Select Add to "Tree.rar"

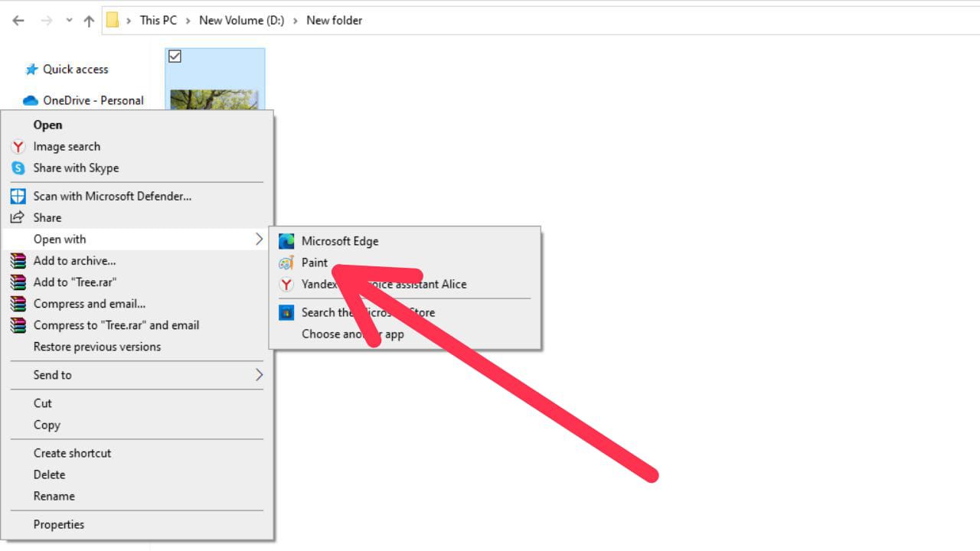(x=138, y=282)
